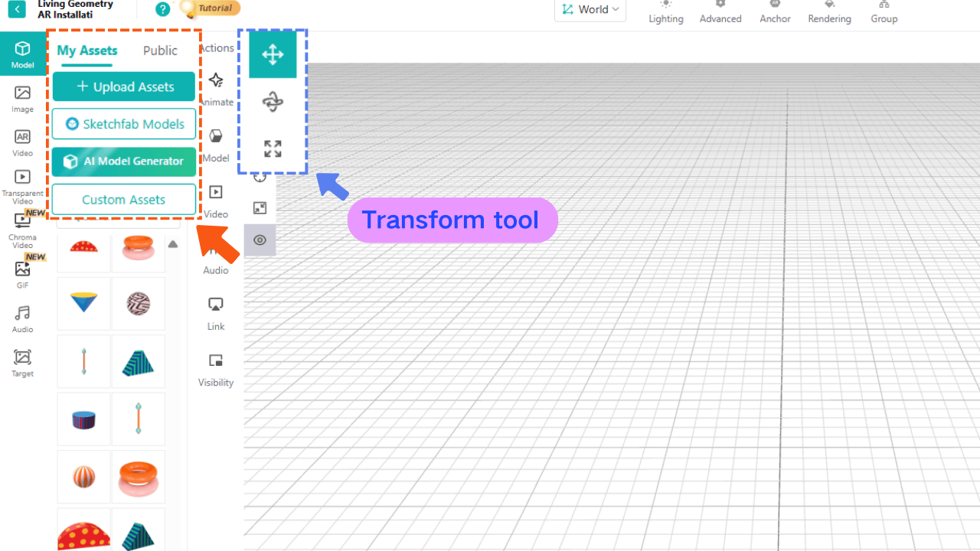
Task: Go back using the top-left arrow
Action: point(16,10)
